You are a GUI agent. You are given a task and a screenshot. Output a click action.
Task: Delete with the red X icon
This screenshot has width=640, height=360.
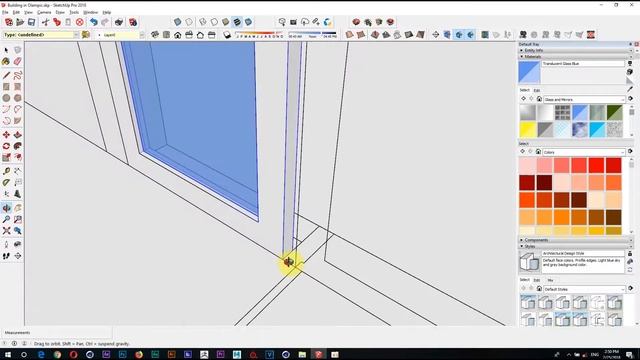click(80, 22)
